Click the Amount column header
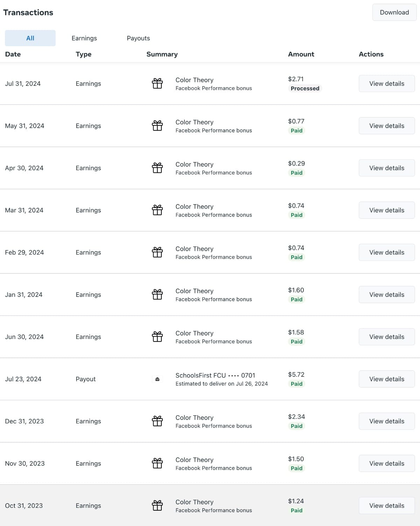 [x=301, y=54]
